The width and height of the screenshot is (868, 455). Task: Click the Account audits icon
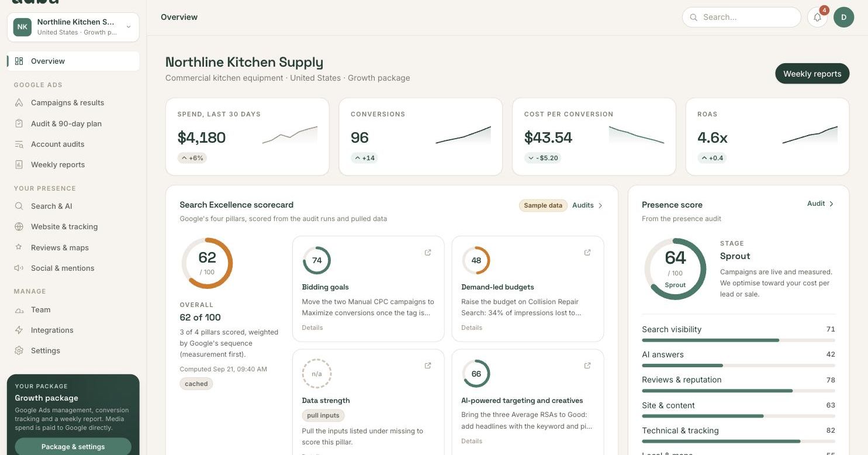tap(19, 144)
